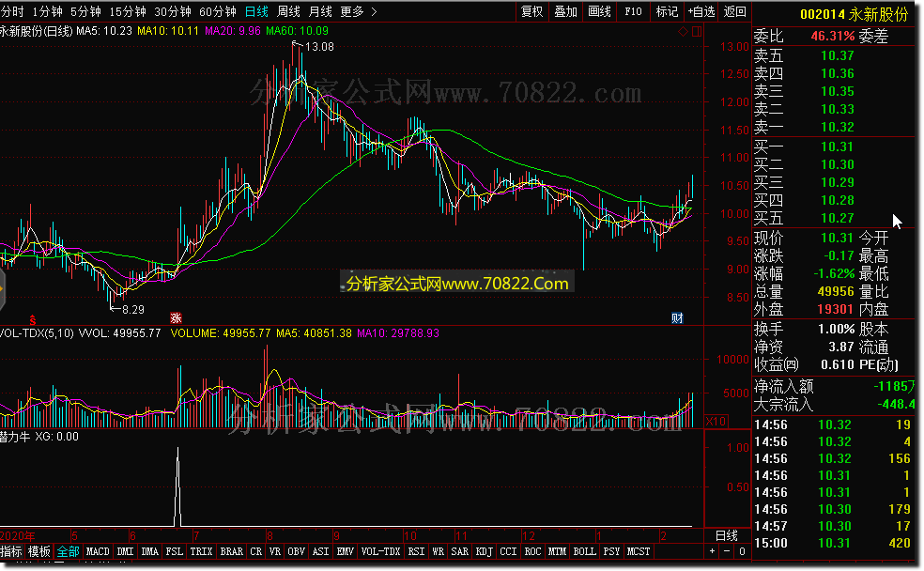Viewport: 924px width, 571px height.
Task: Switch to the 分时 intraday view
Action: pyautogui.click(x=13, y=11)
